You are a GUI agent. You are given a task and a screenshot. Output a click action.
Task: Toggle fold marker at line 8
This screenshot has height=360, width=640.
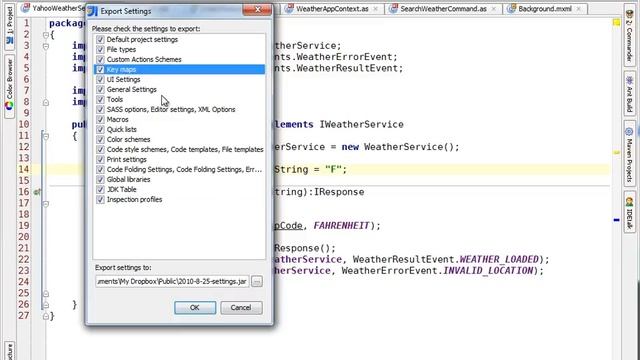coord(46,102)
